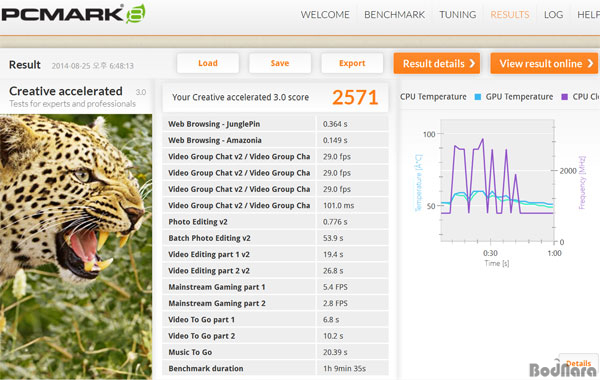Open the HELP tab
The height and width of the screenshot is (380, 600).
point(589,15)
